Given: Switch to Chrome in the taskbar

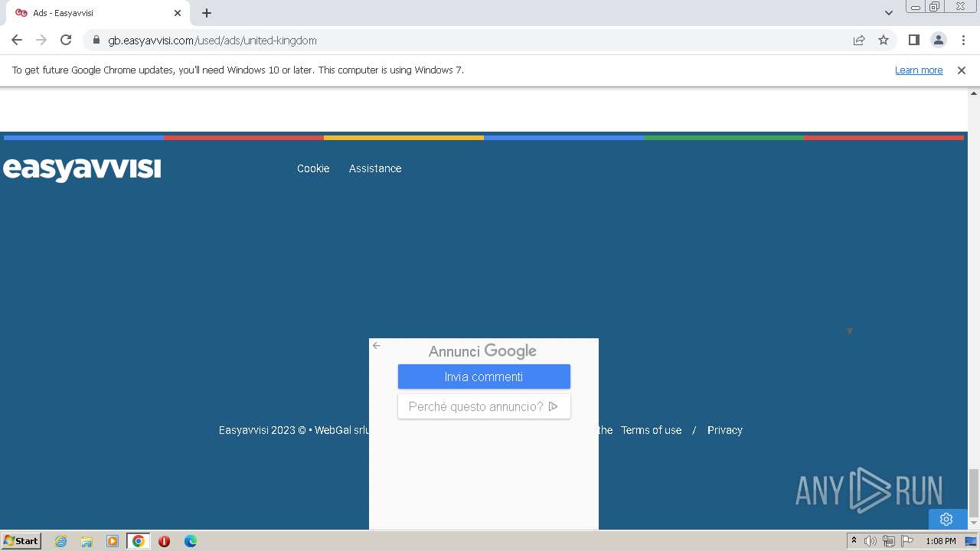Looking at the screenshot, I should coord(139,541).
